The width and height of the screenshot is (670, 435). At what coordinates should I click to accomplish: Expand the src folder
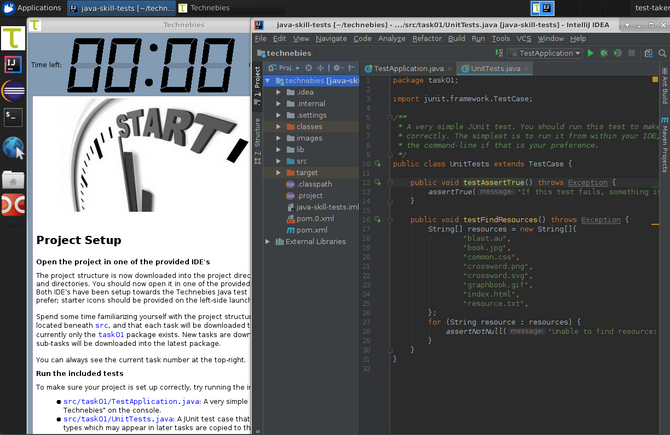coord(279,161)
